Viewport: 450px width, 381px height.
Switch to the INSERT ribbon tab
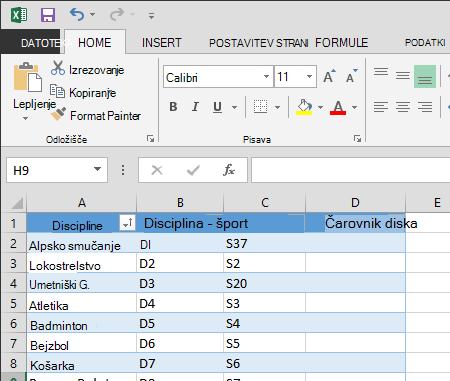tap(162, 43)
